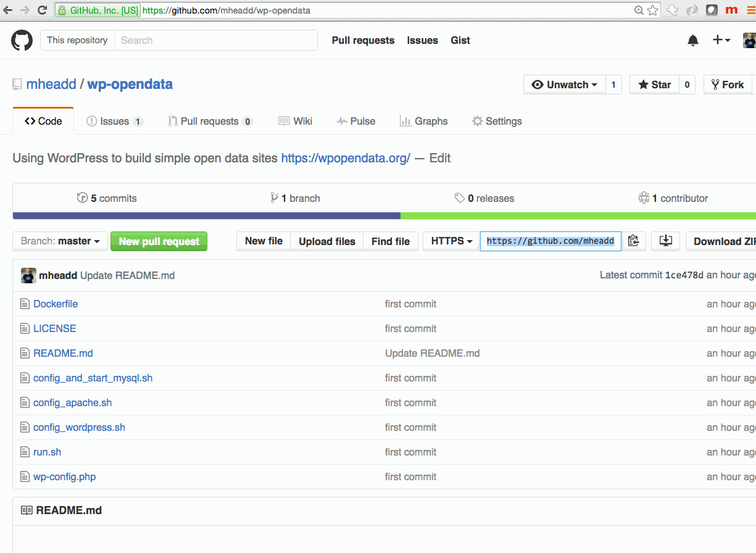Click the zoom magnifier in address bar
This screenshot has height=553, width=756.
coord(639,10)
